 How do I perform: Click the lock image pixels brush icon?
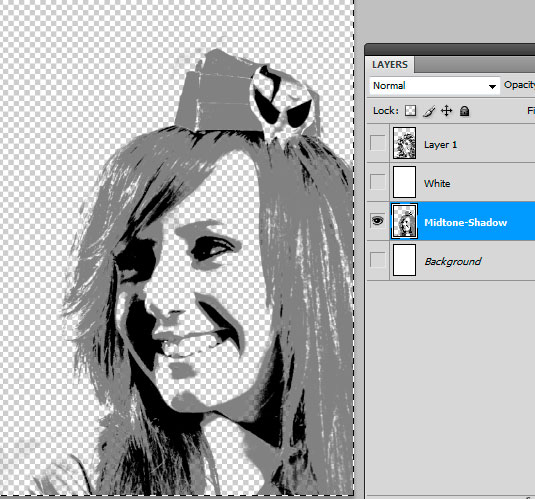[429, 111]
